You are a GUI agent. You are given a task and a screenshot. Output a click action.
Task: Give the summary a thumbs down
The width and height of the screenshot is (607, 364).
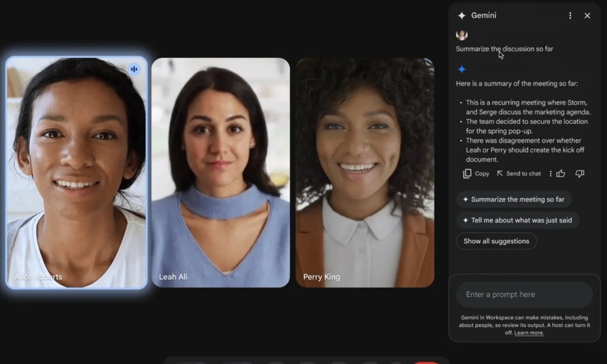pyautogui.click(x=580, y=173)
